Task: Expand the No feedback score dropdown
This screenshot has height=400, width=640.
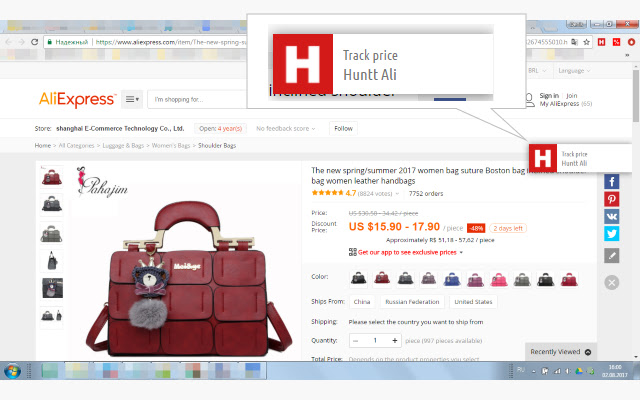Action: [x=286, y=129]
